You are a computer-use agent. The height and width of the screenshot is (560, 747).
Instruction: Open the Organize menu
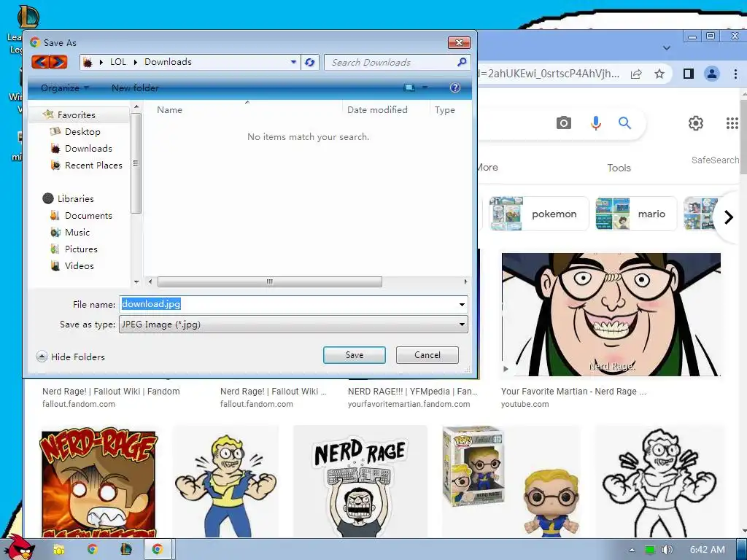65,88
